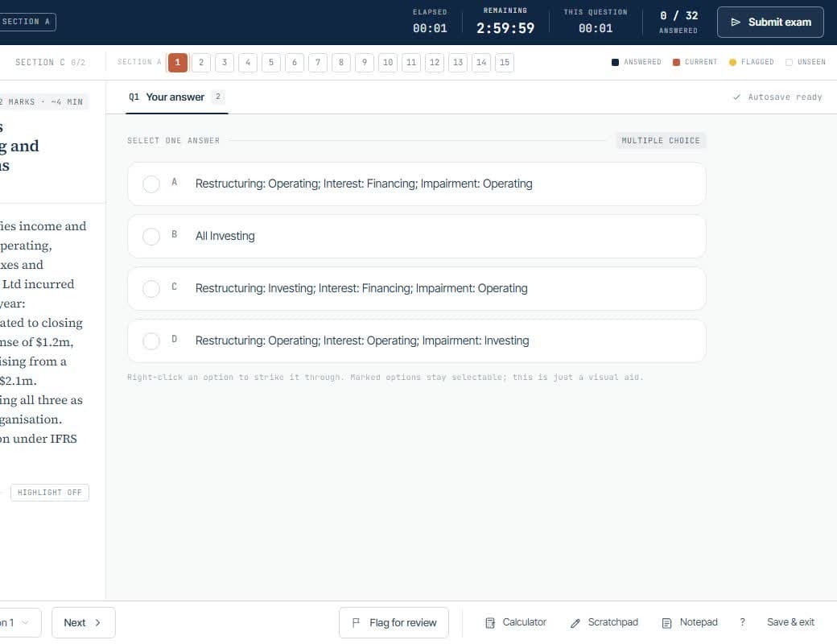Go to question 14
The image size is (837, 644).
481,63
